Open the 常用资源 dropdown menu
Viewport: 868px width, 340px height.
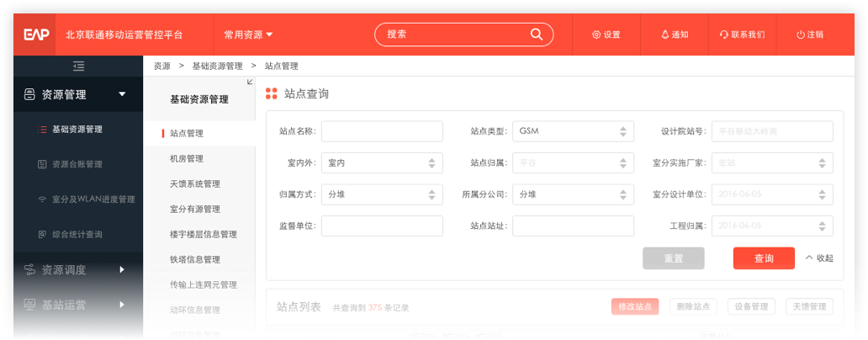(248, 35)
